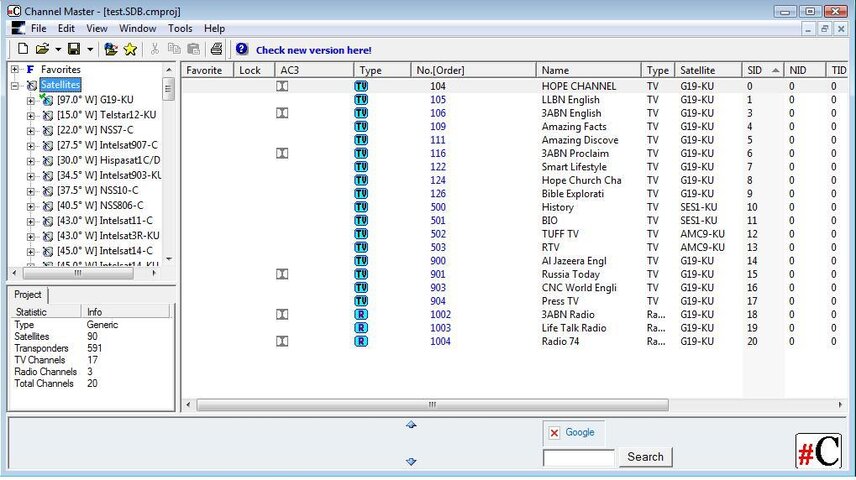The height and width of the screenshot is (480, 856).
Task: Sort by the Favorite column header
Action: click(x=207, y=70)
